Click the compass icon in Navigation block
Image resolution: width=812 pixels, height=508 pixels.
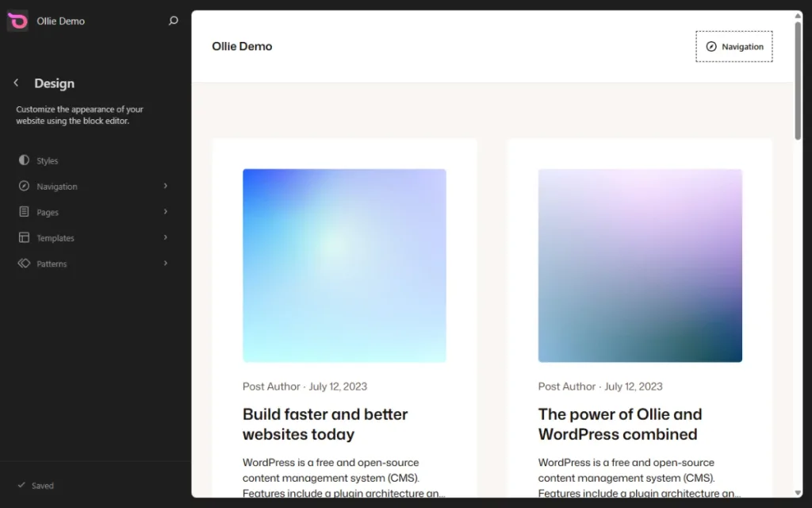(x=711, y=47)
